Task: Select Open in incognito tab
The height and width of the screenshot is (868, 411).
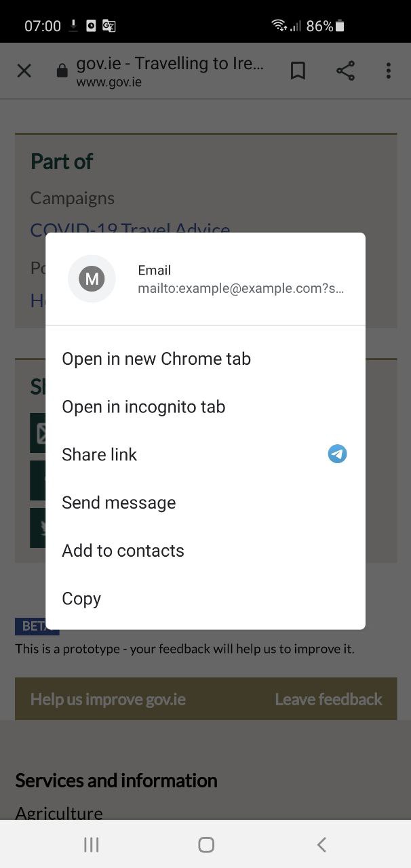Action: pos(206,407)
